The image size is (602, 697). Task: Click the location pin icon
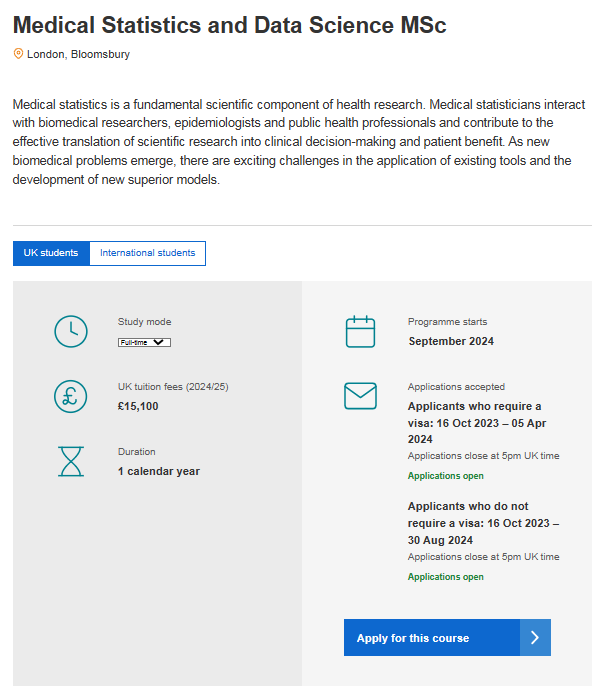click(18, 54)
